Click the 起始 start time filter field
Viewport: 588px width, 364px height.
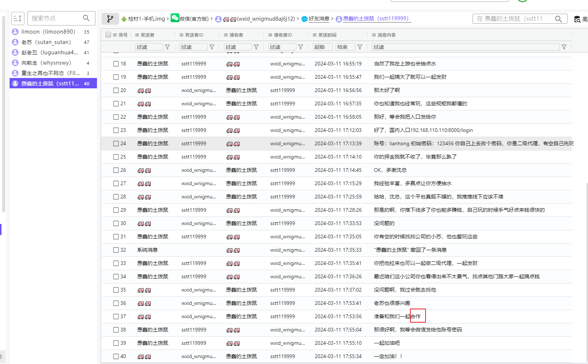pyautogui.click(x=322, y=47)
